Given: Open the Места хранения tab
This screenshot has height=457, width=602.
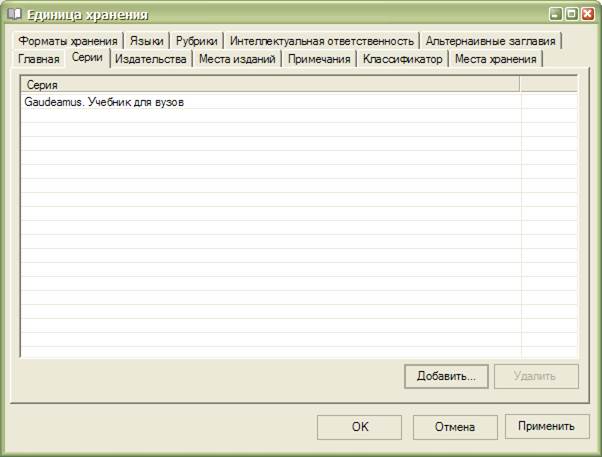Looking at the screenshot, I should [x=495, y=60].
